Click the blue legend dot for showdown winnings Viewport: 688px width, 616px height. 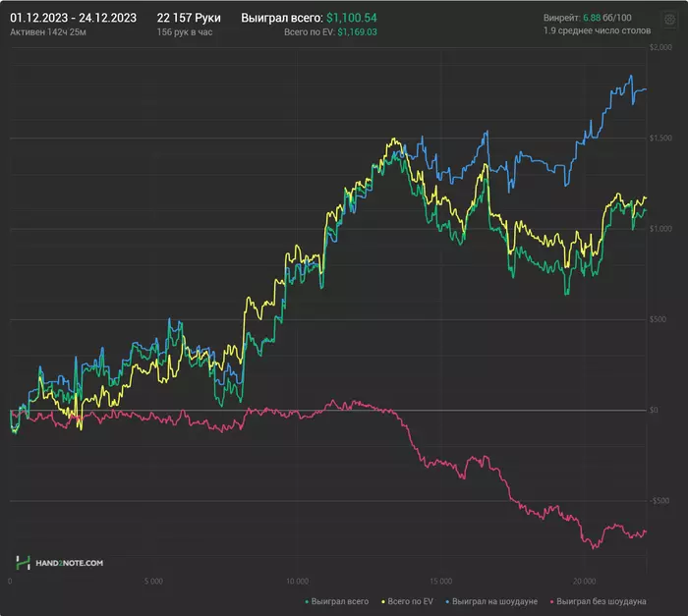coord(447,602)
